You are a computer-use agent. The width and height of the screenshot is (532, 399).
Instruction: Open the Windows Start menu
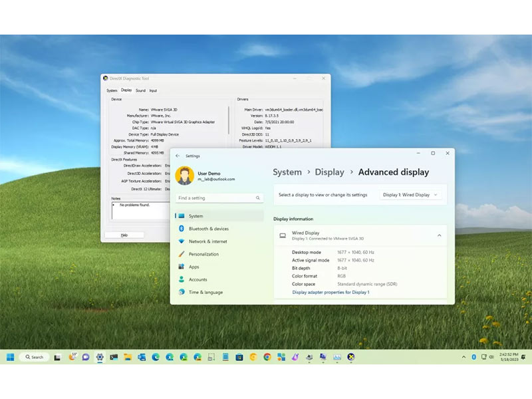[11, 357]
